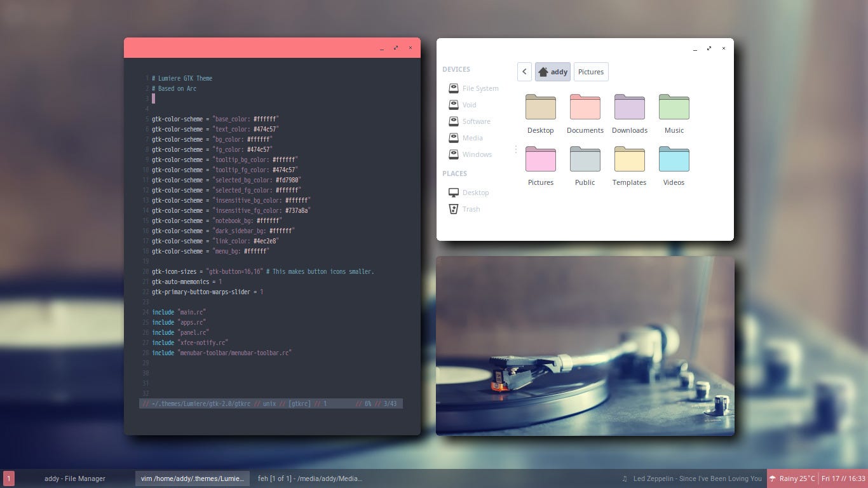The image size is (868, 488).
Task: Select the Void device in the sidebar
Action: pyautogui.click(x=470, y=105)
